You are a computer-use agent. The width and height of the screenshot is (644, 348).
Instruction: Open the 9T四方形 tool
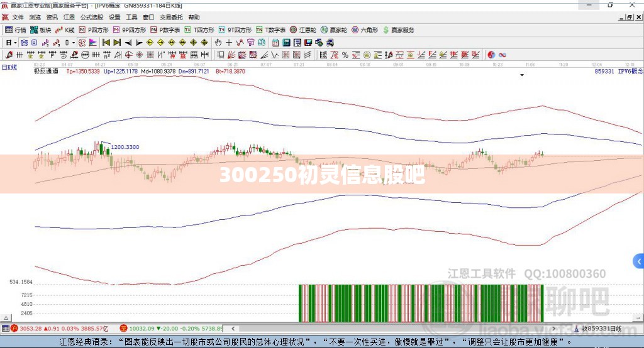[x=235, y=30]
